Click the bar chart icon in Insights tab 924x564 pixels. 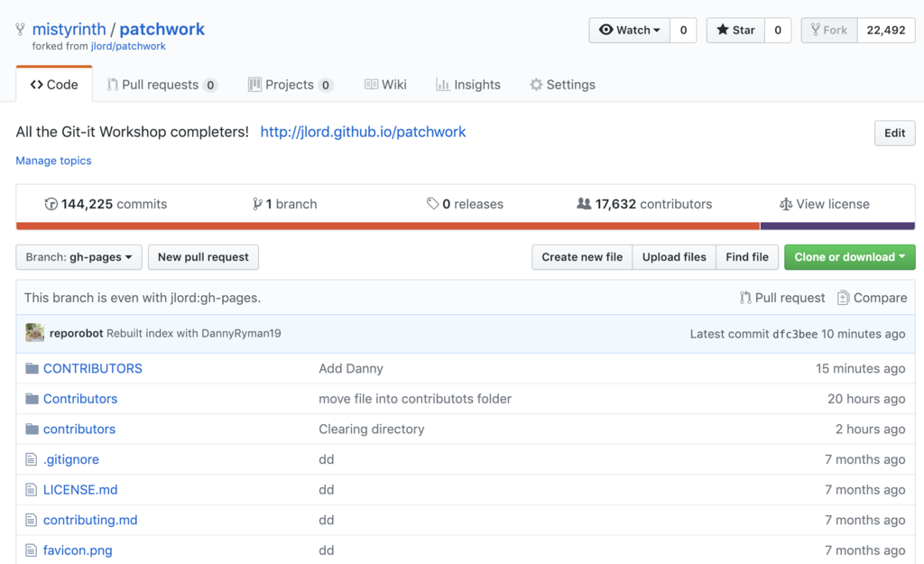click(442, 84)
